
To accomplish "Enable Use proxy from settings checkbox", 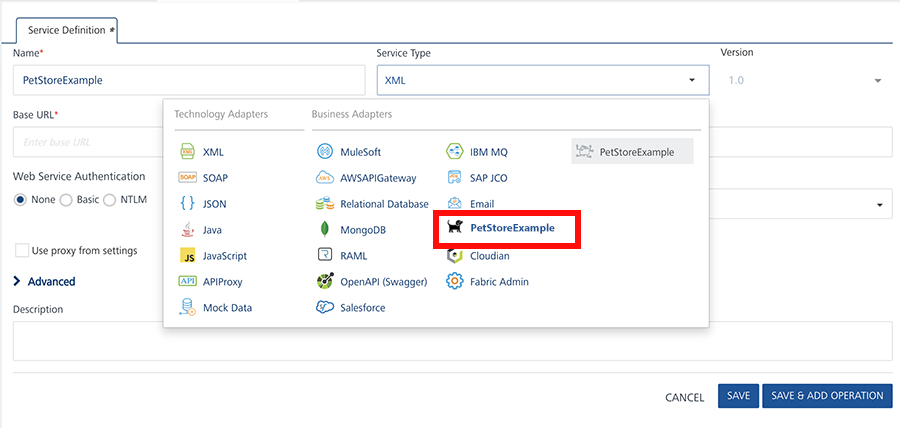I will (x=21, y=250).
